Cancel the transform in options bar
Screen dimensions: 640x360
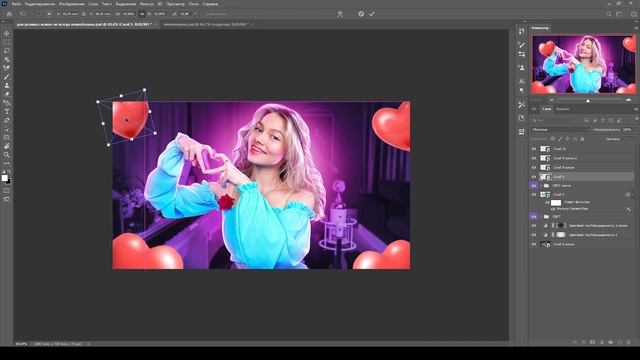click(361, 14)
